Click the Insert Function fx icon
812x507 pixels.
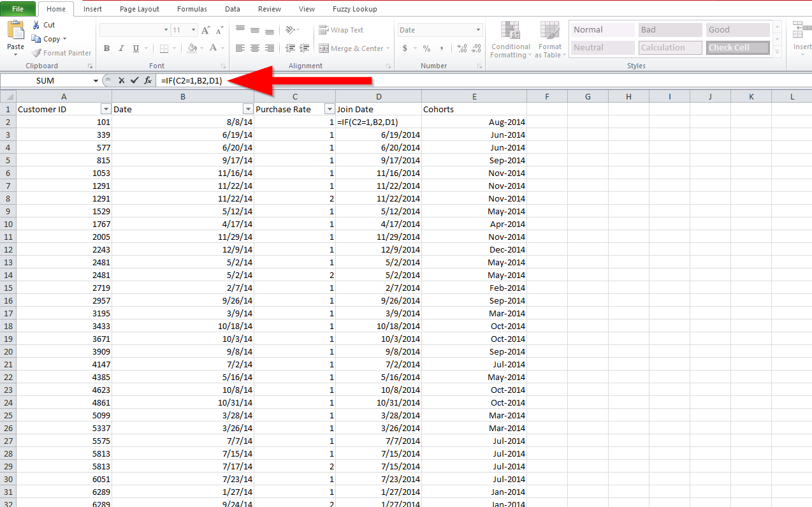click(x=148, y=80)
